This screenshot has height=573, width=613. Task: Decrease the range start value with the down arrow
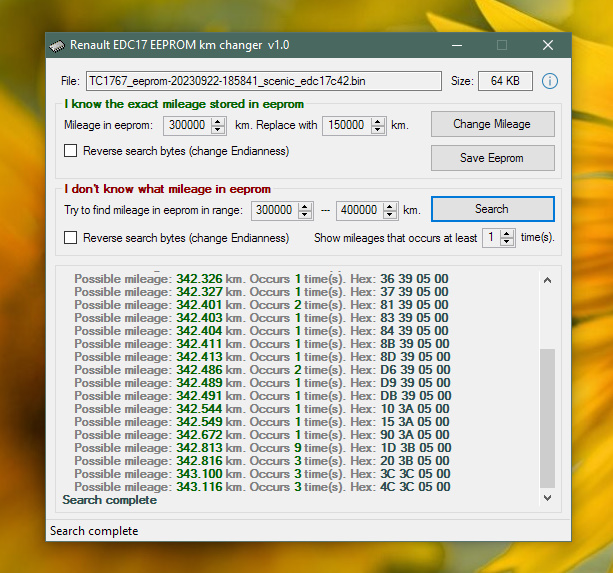305,215
